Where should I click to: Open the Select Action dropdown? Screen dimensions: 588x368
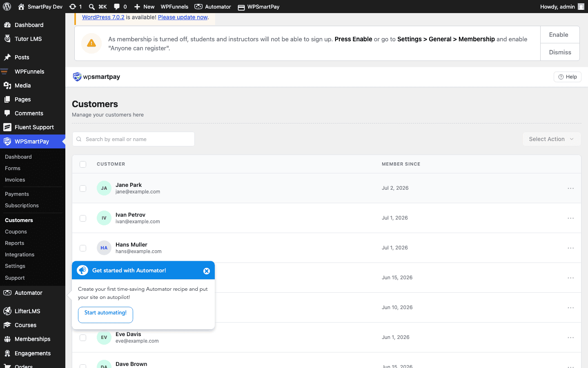click(x=552, y=139)
